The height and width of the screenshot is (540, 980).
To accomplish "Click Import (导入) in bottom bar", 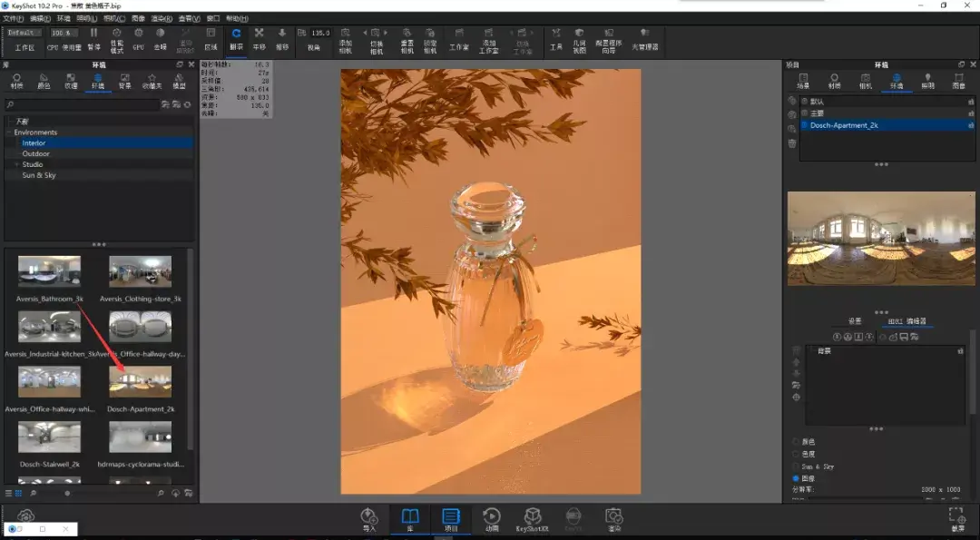I will tap(369, 520).
